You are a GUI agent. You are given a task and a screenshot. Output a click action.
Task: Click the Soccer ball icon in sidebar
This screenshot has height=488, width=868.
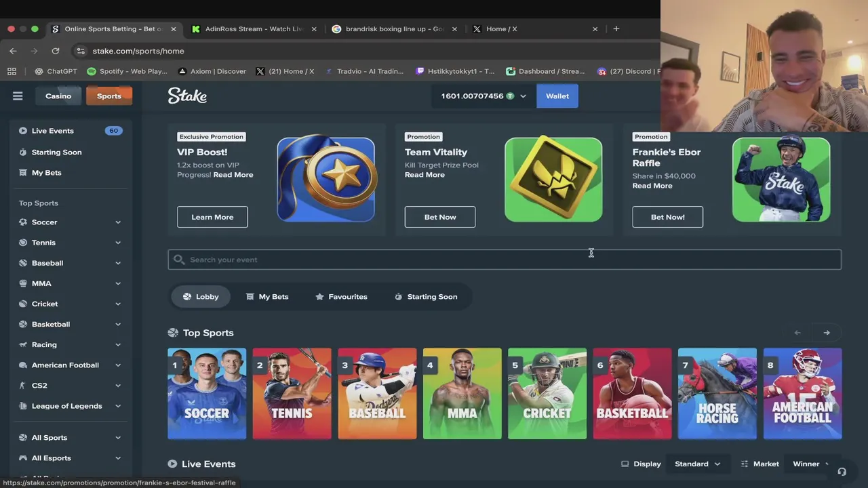click(23, 222)
